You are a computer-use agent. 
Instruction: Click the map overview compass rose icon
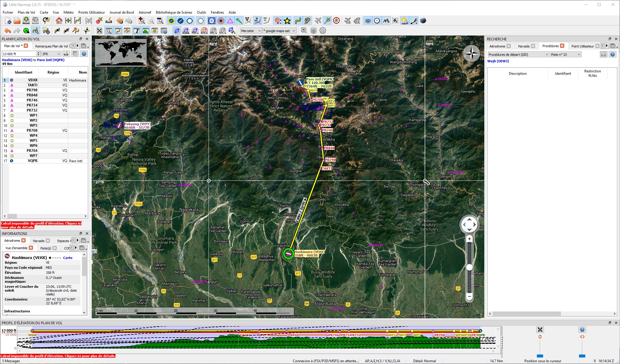[471, 54]
